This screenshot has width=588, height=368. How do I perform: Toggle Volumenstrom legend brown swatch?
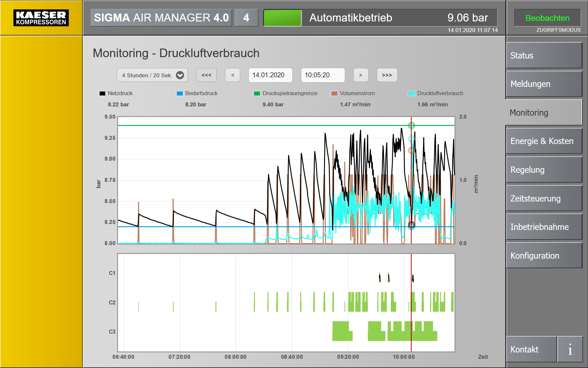click(x=334, y=93)
